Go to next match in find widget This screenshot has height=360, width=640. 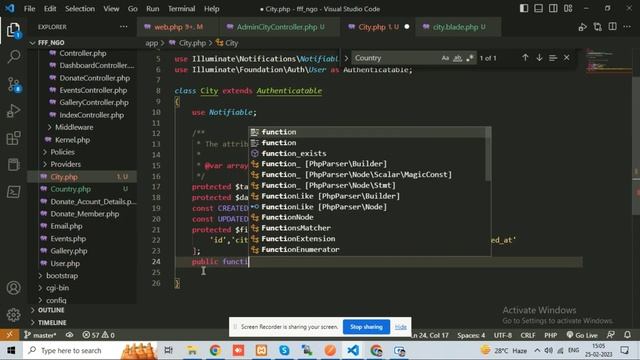[539, 58]
